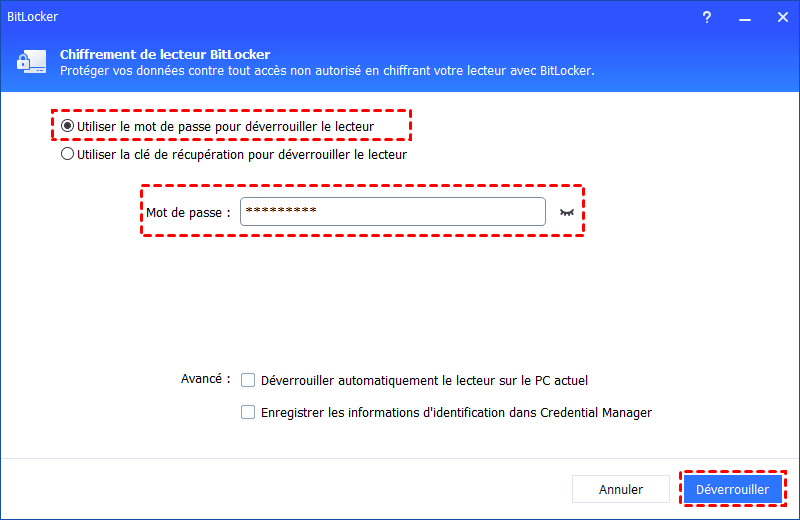This screenshot has height=520, width=800.
Task: Click the 'Chiffrement de lecteur BitLocker' heading
Action: pos(165,54)
